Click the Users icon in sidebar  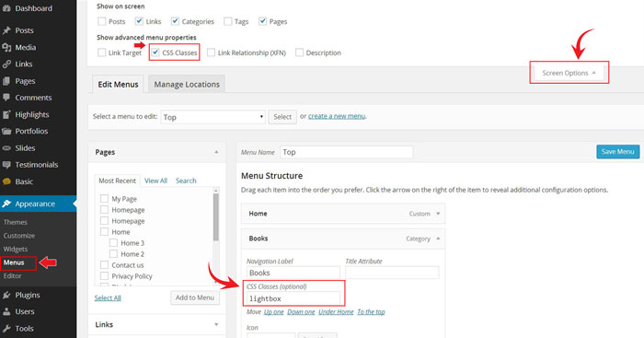[6, 311]
